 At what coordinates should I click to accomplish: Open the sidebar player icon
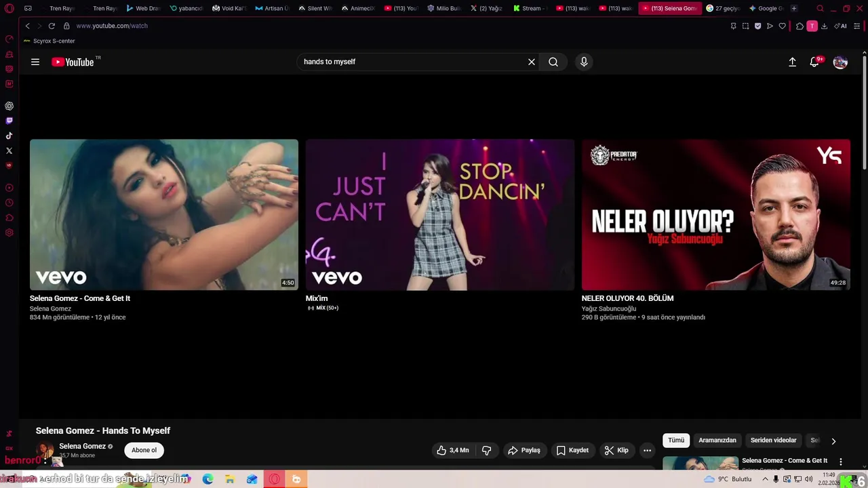9,188
